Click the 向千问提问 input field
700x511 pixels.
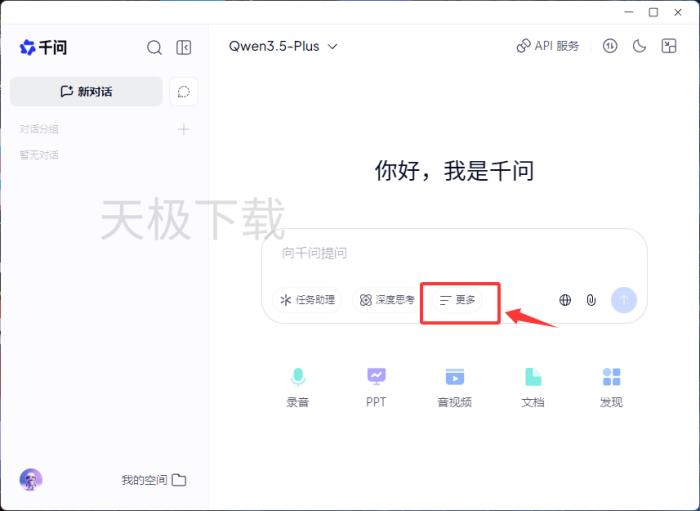click(x=450, y=254)
